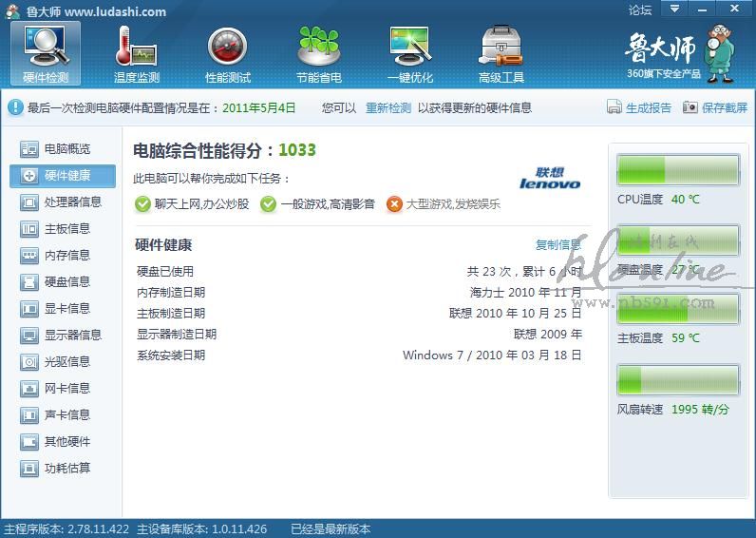Click the value 联想 2009 年
Image resolution: width=756 pixels, height=538 pixels.
click(x=548, y=335)
